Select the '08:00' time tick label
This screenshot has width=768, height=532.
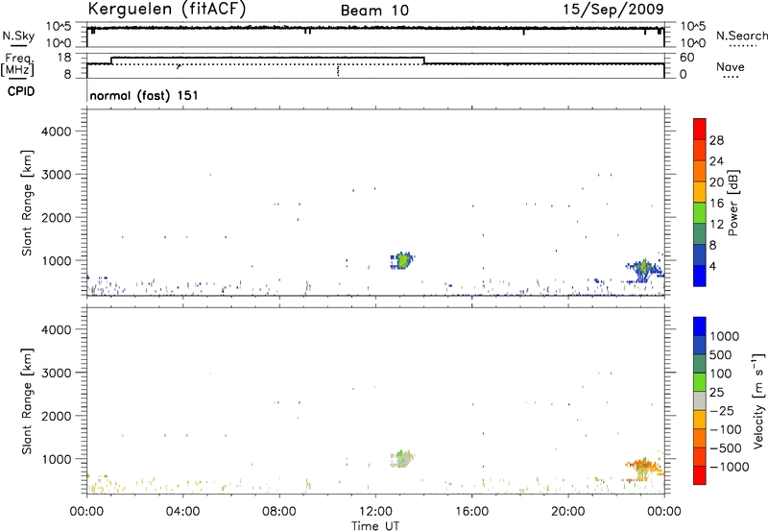point(279,512)
